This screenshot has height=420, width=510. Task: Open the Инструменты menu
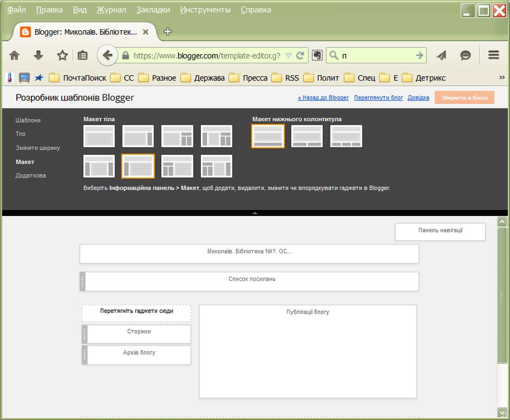[x=205, y=10]
